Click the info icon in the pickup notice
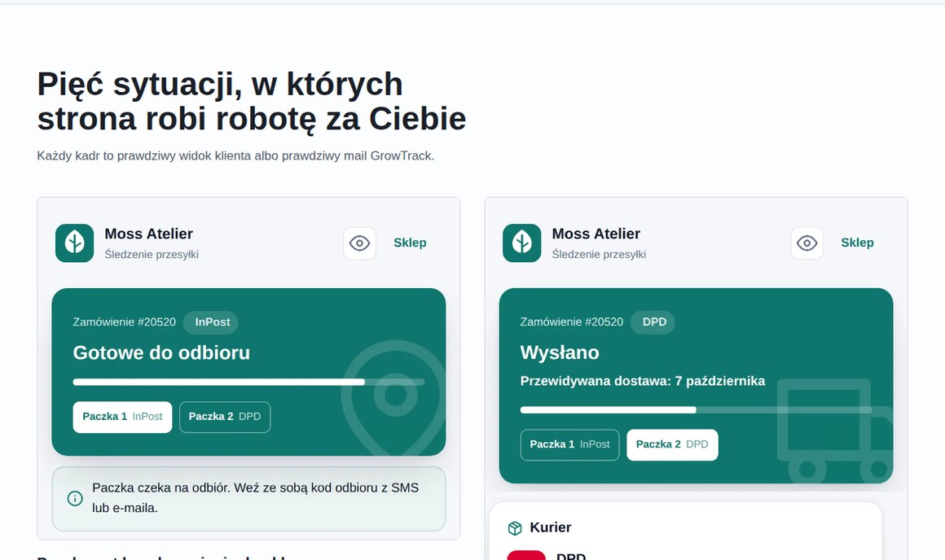 [75, 498]
